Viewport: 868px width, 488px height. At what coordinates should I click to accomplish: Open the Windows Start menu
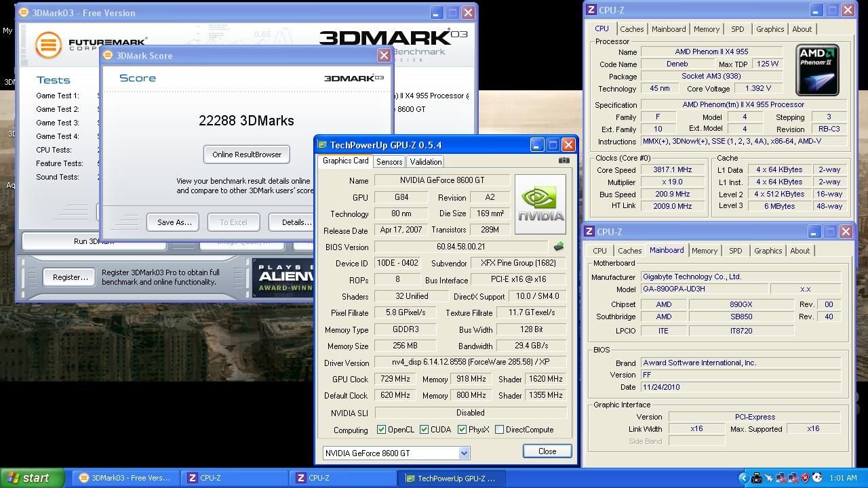pos(33,478)
